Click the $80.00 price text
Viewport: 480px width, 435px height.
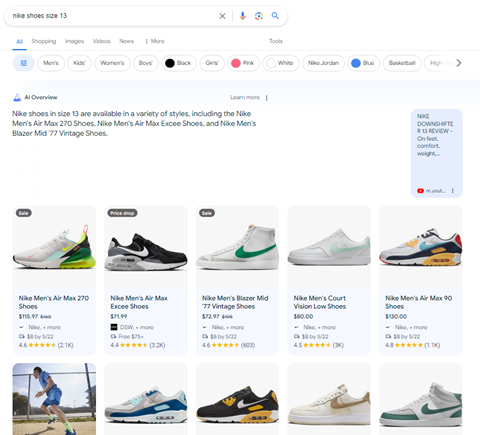coord(303,316)
